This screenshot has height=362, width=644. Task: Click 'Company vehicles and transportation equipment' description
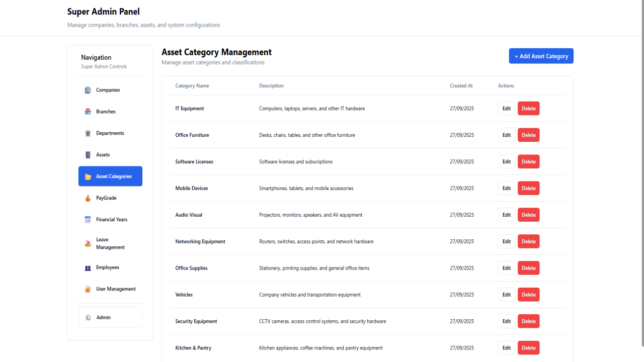point(310,295)
